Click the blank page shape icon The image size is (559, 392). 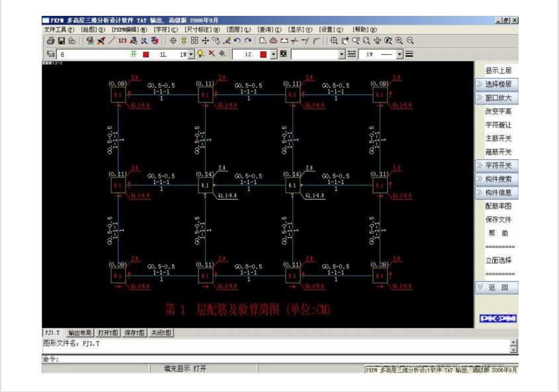pos(263,40)
